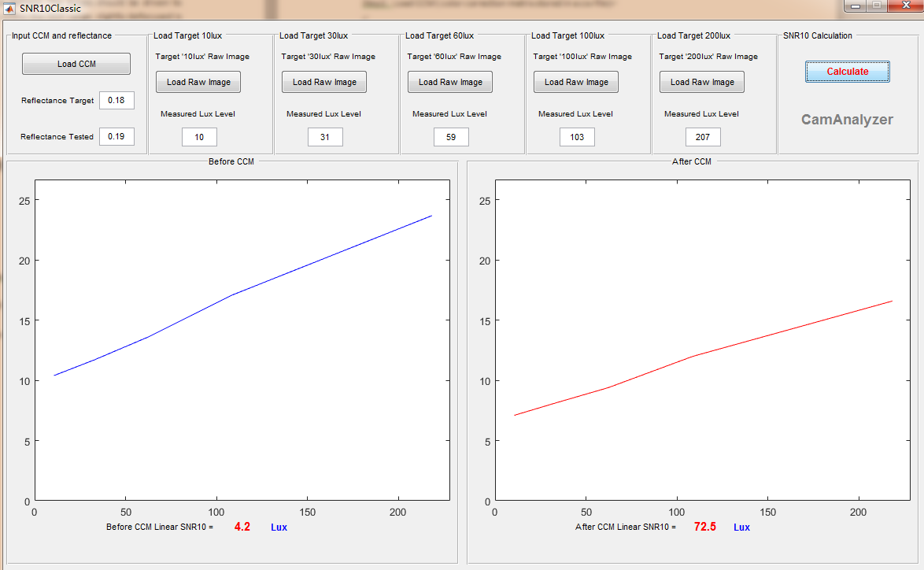The width and height of the screenshot is (924, 570).
Task: Select the 200lux measured lux field showing 207
Action: point(703,137)
